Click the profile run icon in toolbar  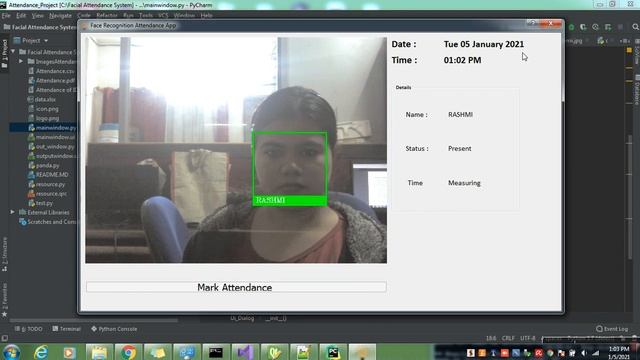[x=595, y=27]
